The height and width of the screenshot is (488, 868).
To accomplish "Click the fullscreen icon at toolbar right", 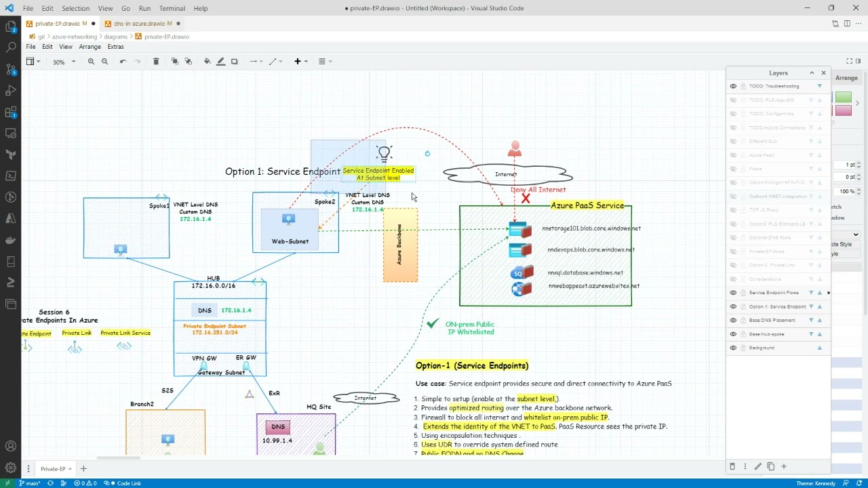I will click(x=849, y=61).
